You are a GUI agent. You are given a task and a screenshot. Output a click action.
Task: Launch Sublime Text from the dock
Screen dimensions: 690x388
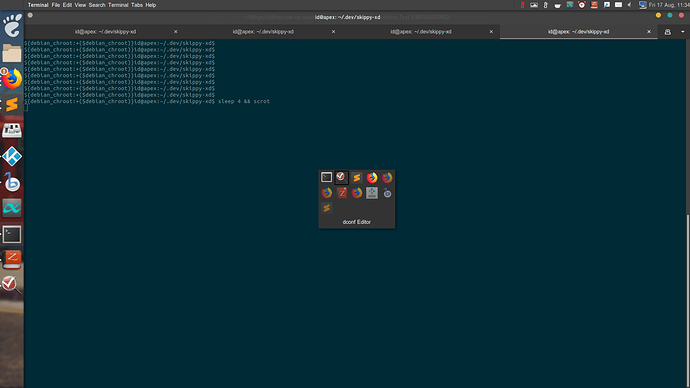click(12, 105)
